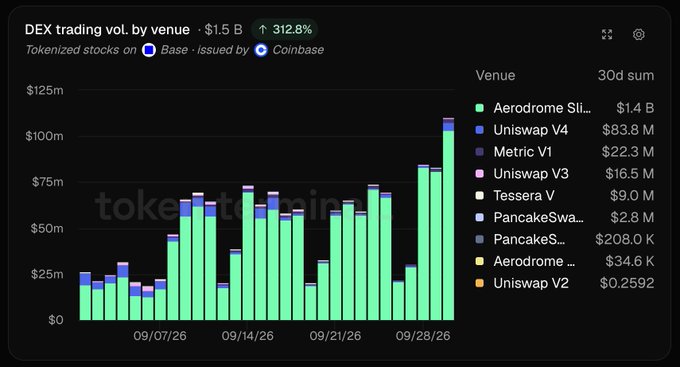Click the Coinbase issuer name text

pos(298,50)
